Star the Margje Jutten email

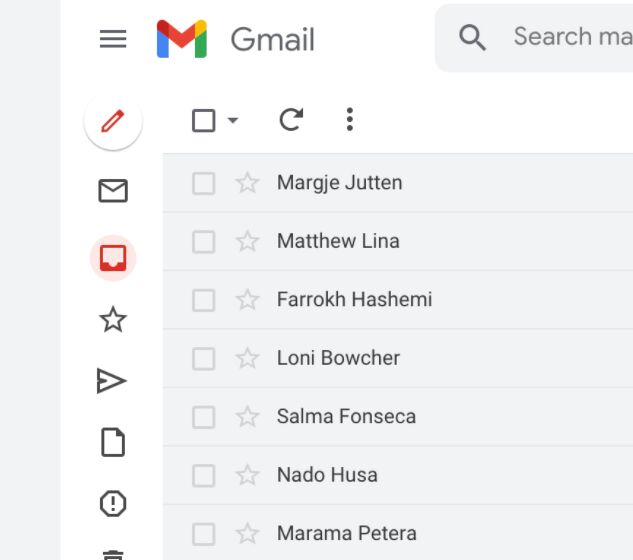tap(247, 182)
